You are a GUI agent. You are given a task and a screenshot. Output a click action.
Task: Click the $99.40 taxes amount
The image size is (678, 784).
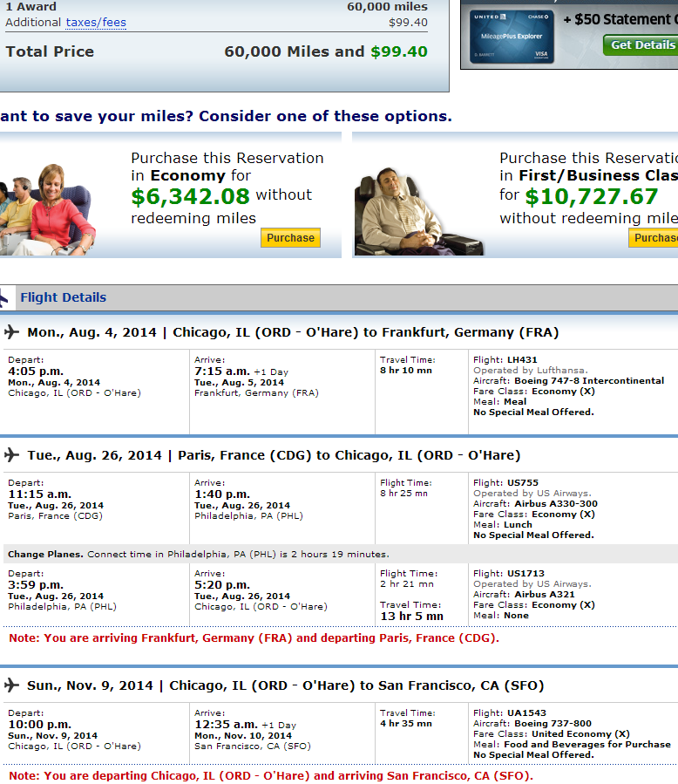[x=408, y=23]
